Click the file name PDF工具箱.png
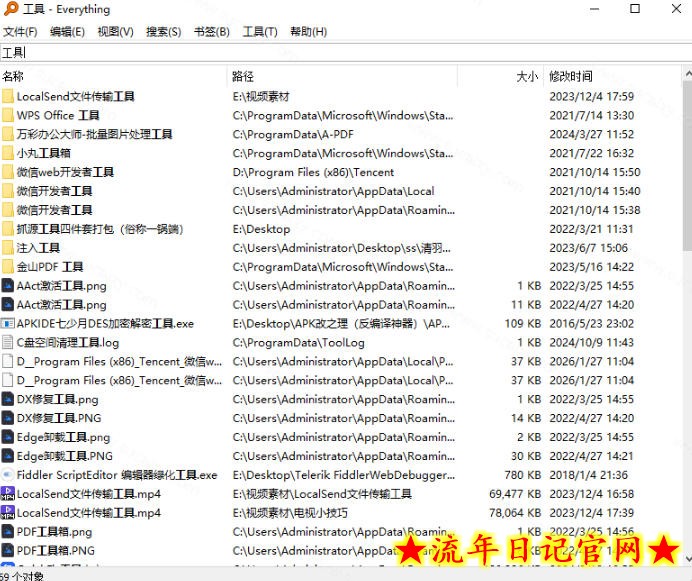The height and width of the screenshot is (581, 692). (54, 532)
